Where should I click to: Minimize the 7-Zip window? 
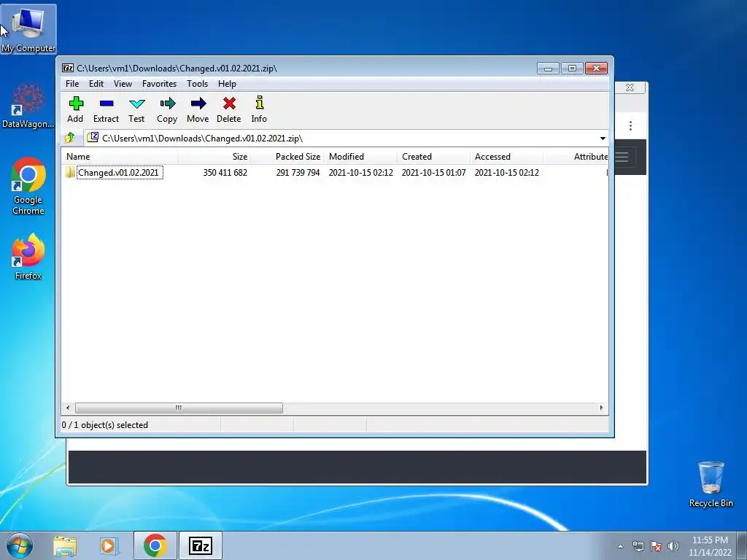coord(549,69)
